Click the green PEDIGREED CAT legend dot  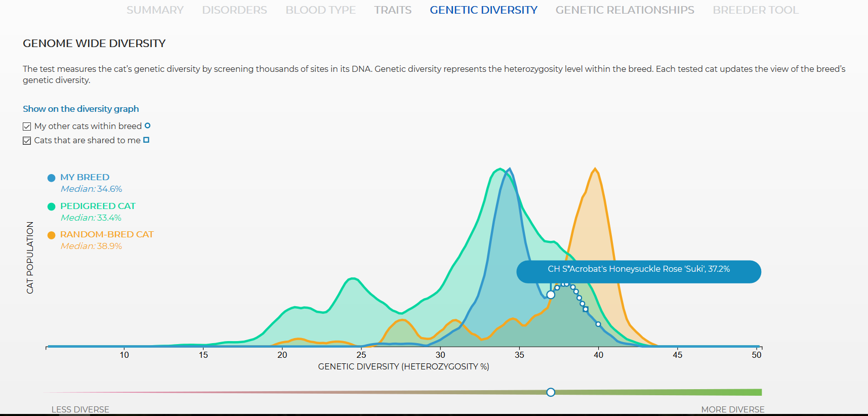51,206
